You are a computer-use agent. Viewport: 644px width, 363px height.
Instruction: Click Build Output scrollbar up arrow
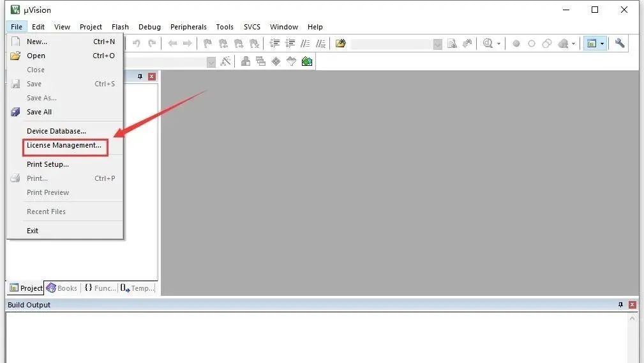[x=632, y=318]
